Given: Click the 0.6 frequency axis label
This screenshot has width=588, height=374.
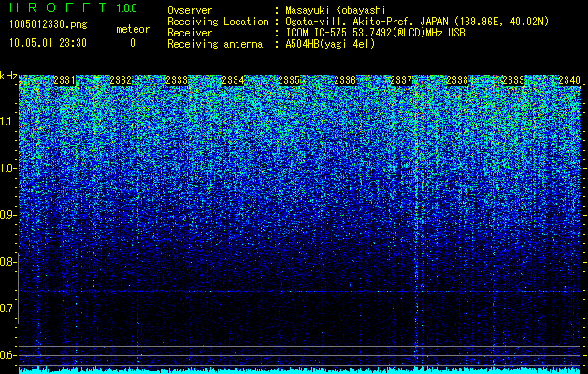Looking at the screenshot, I should tap(7, 355).
